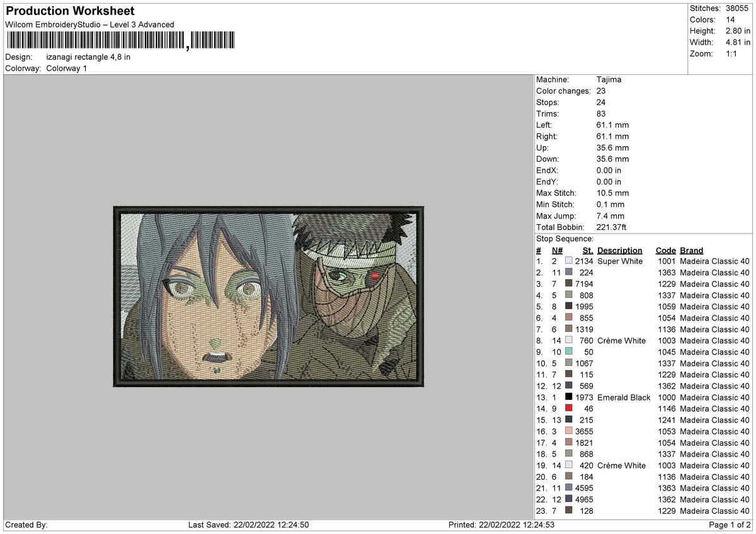Click the Zoom value 1:1
The width and height of the screenshot is (756, 534).
[732, 54]
